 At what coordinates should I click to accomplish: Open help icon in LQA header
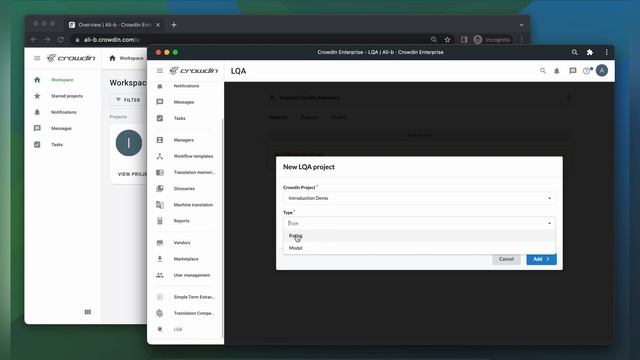tap(587, 71)
